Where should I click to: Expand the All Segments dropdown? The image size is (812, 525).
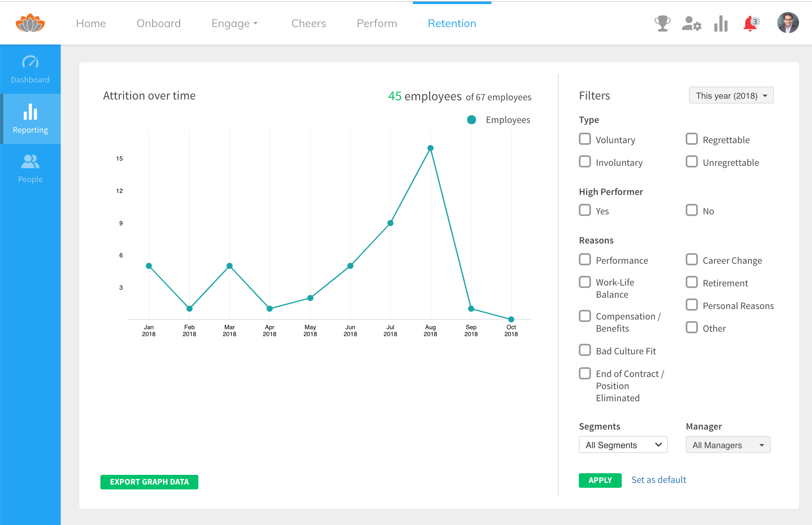(623, 445)
